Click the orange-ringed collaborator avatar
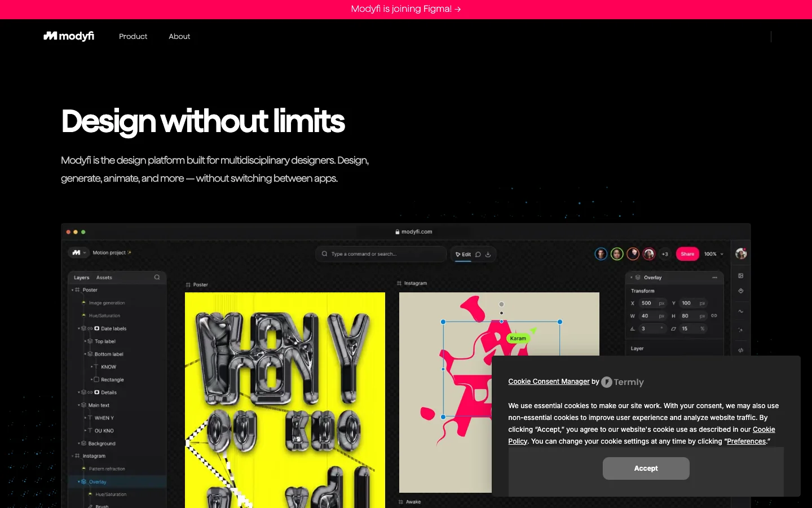The image size is (812, 508). [633, 254]
